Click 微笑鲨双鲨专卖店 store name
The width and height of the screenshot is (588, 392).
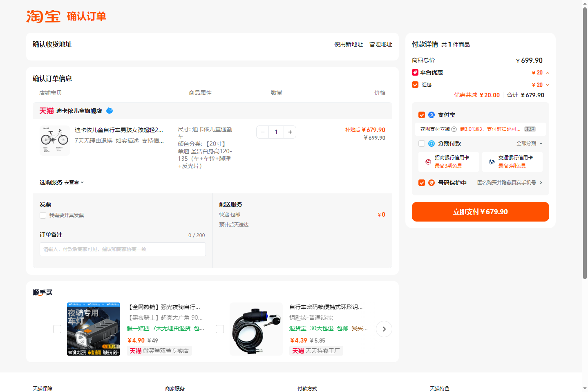pos(166,351)
